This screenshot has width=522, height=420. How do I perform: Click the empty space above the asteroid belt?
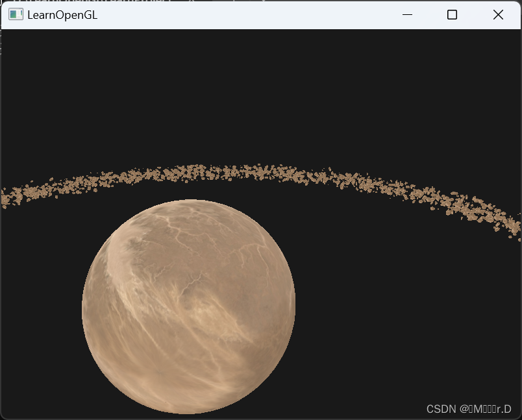pos(260,97)
